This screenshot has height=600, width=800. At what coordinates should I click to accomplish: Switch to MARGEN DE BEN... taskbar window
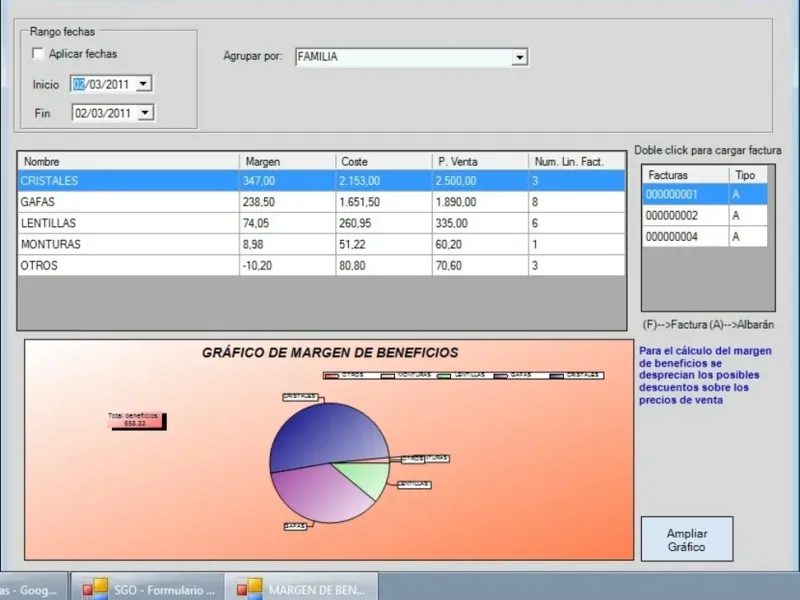click(302, 588)
